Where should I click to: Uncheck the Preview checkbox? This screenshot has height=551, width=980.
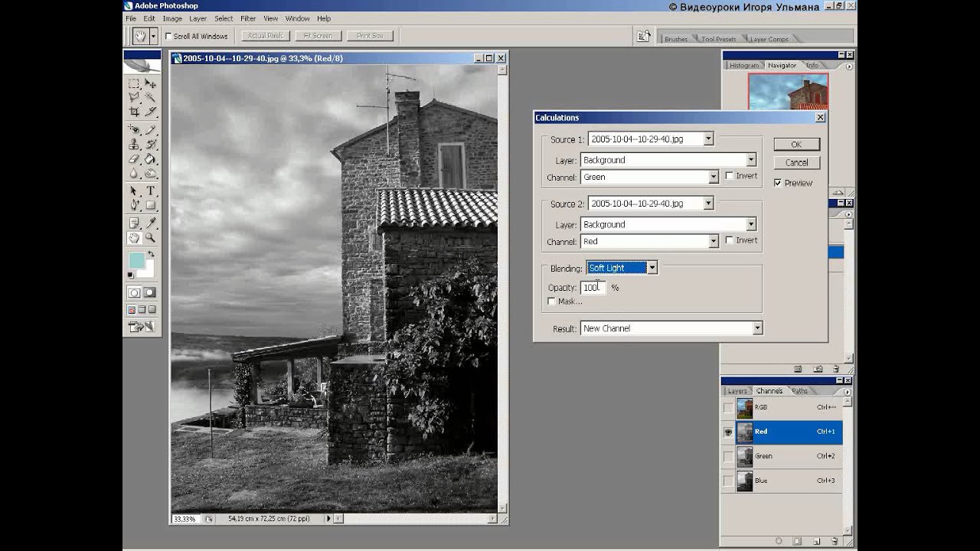pyautogui.click(x=778, y=183)
